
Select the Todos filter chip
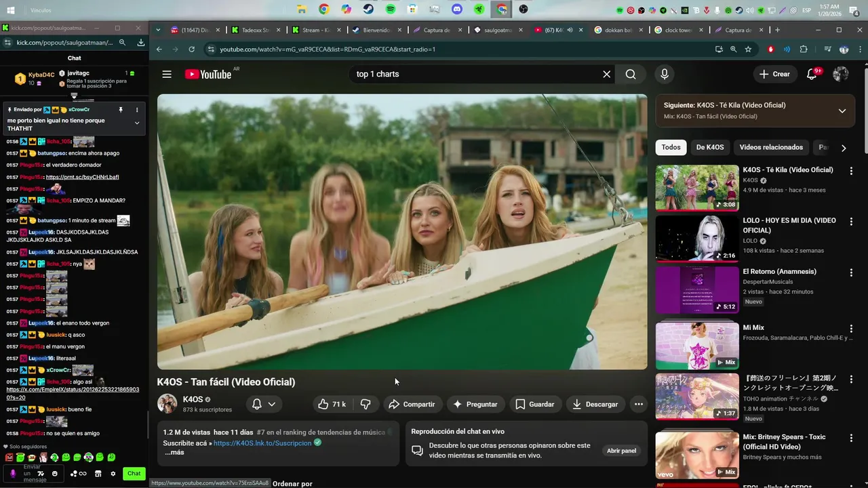pyautogui.click(x=671, y=147)
